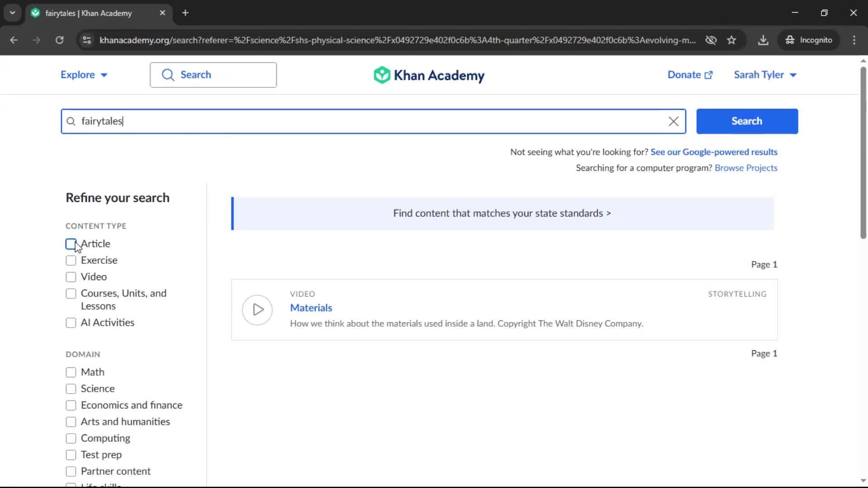The width and height of the screenshot is (868, 488).
Task: Reload the page
Action: [60, 40]
